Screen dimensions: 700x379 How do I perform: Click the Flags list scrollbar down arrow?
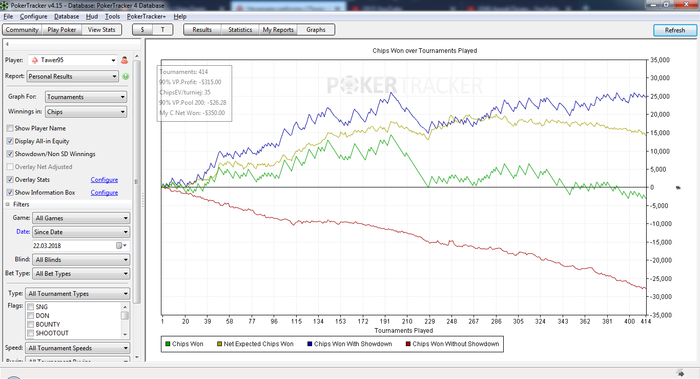(125, 334)
